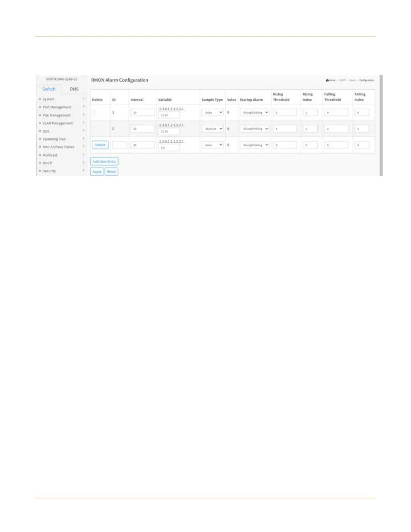Expand the PoE Management sidebar section
Screen dimensions: 411x532
click(62, 115)
